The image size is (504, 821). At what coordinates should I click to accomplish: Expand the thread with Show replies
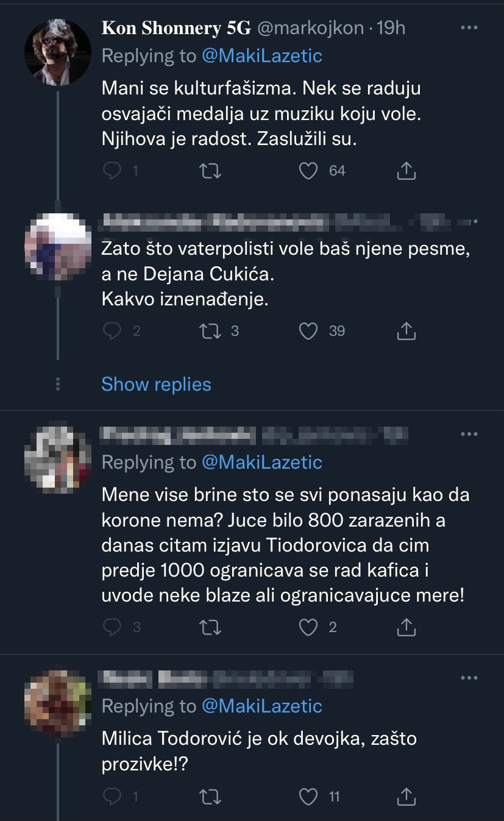click(x=156, y=385)
